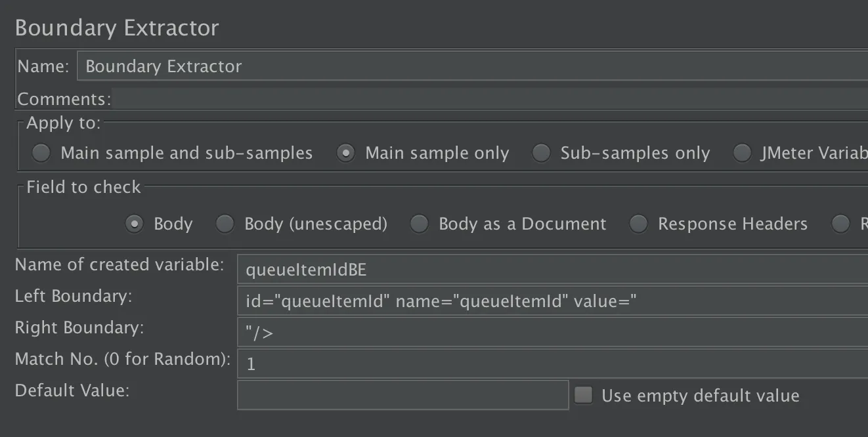Click the Match No. input field

click(552, 364)
